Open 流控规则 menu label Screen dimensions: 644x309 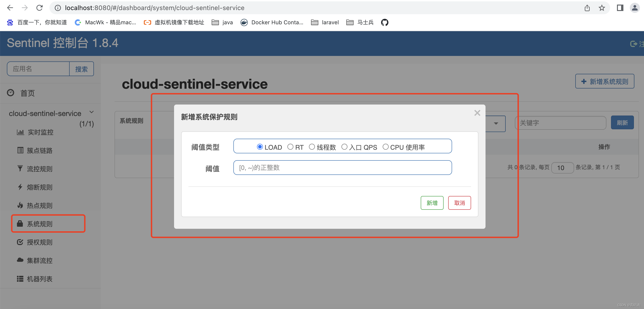[x=40, y=169]
